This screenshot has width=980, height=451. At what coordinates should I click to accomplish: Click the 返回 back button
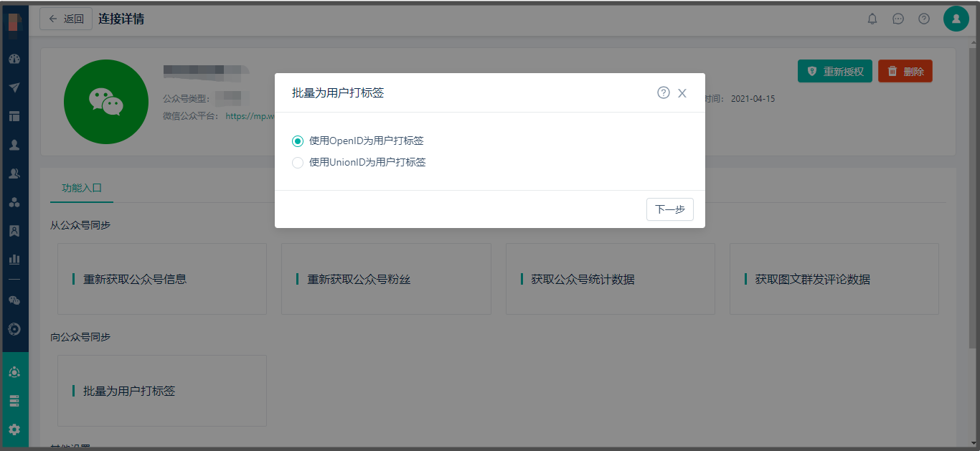pos(66,19)
